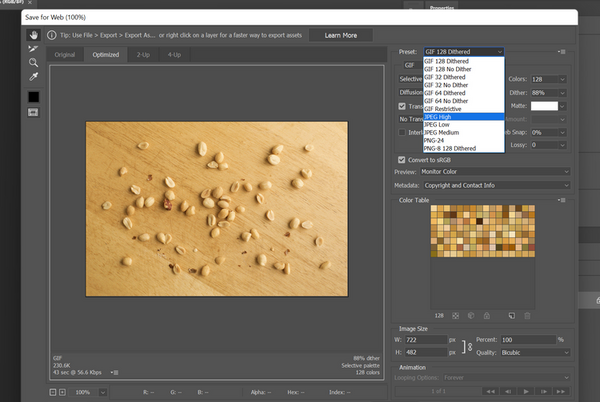Select darkest brown swatch in Color Table
The height and width of the screenshot is (402, 600).
(479, 221)
